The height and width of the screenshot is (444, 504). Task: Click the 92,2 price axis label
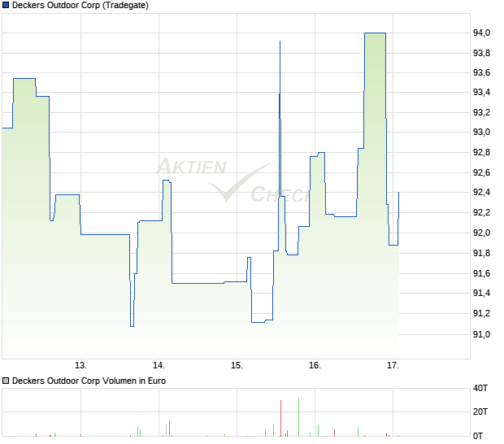tap(481, 212)
